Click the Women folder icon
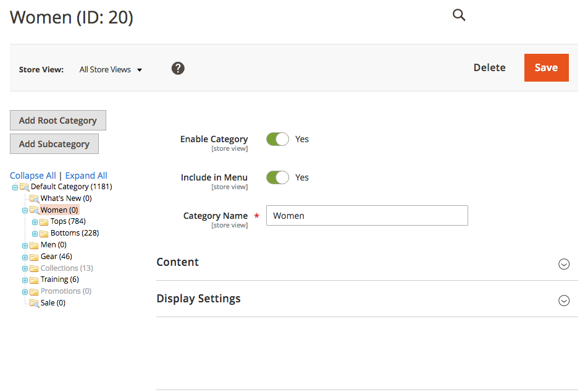 (x=34, y=210)
